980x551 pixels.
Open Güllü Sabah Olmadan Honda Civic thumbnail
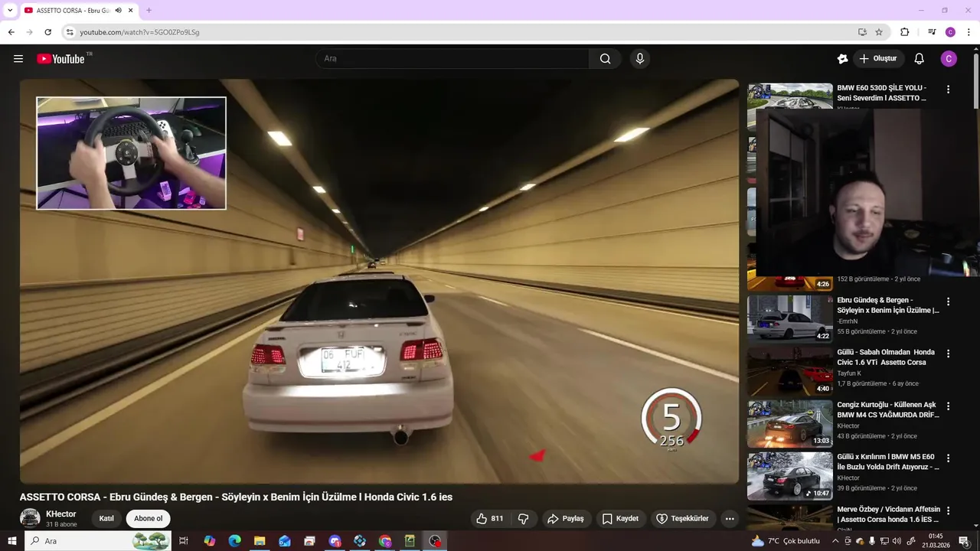click(x=789, y=371)
